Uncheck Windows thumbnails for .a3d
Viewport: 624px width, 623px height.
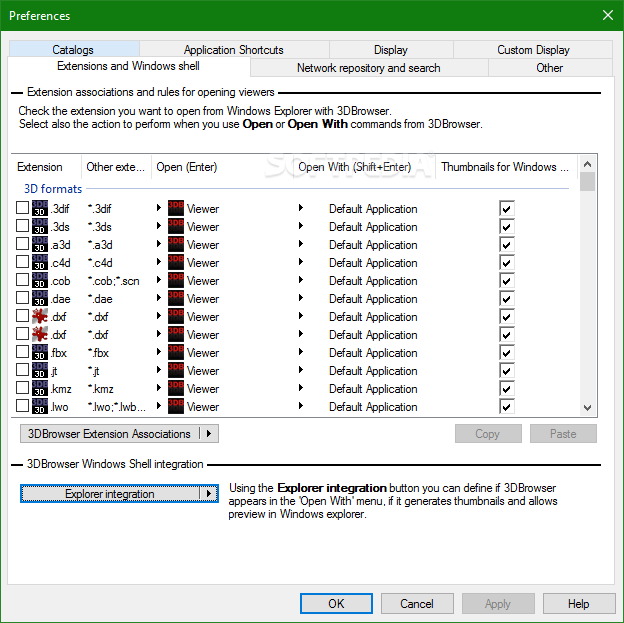pos(507,244)
